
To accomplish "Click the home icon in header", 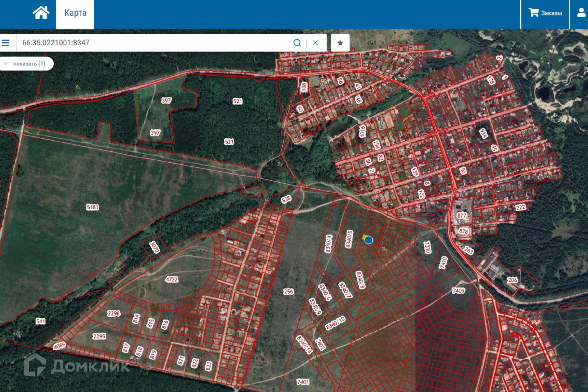I will pos(41,13).
